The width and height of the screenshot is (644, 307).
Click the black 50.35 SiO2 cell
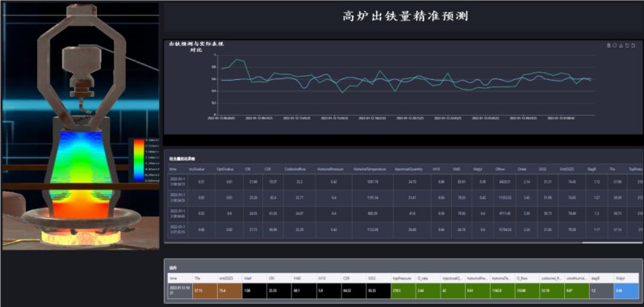coord(378,291)
